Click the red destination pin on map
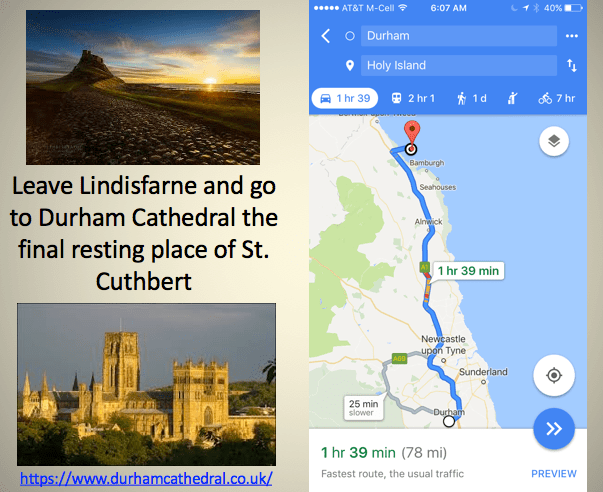 [409, 135]
